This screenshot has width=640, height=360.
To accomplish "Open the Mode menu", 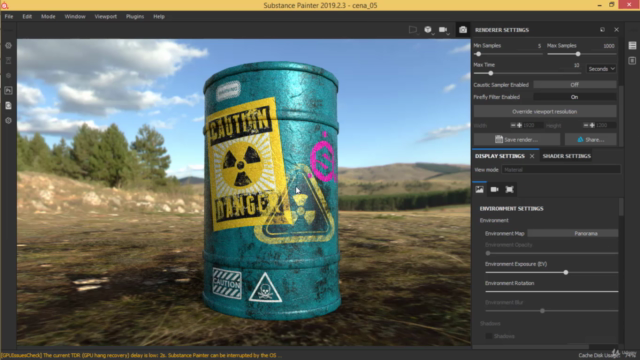I will pos(48,17).
